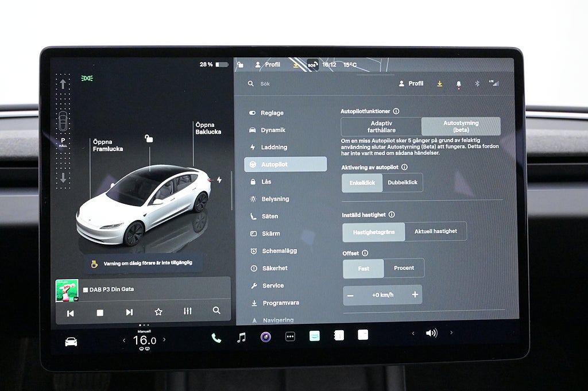Viewport: 588px width, 391px height.
Task: Select Adaptiv farthållare option
Action: pos(381,126)
